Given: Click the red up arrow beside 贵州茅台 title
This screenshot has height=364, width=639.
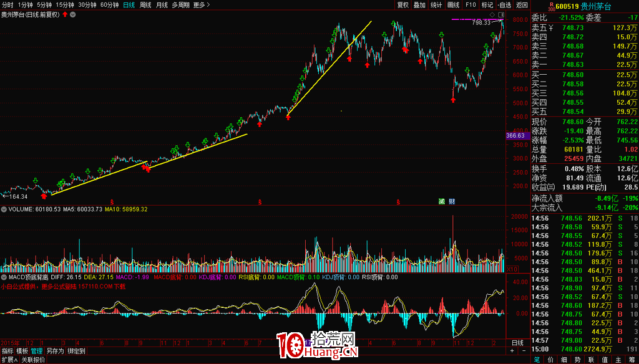Looking at the screenshot, I should click(64, 14).
